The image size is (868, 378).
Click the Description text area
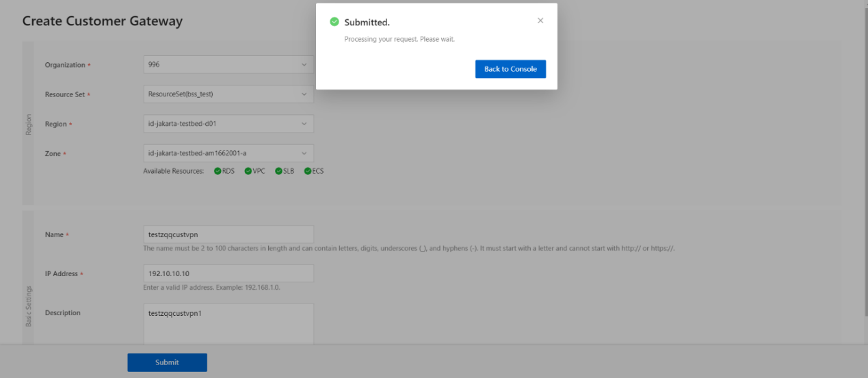(x=228, y=324)
